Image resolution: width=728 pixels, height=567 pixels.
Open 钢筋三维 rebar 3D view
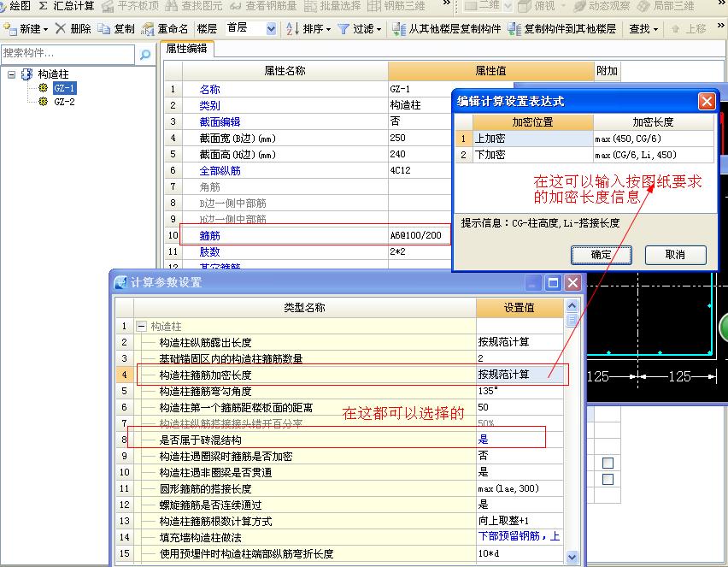pyautogui.click(x=396, y=6)
